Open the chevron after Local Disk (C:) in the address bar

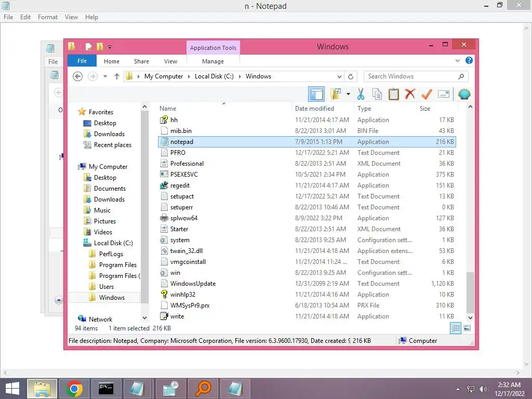tap(240, 76)
